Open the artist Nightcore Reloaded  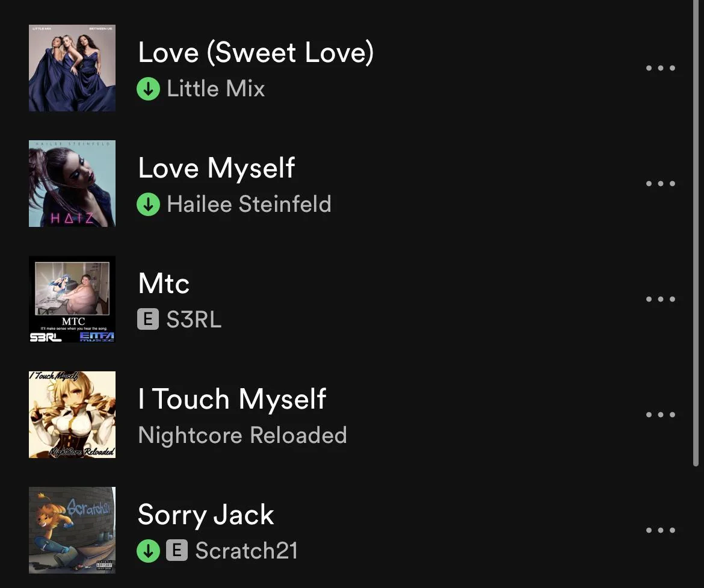pyautogui.click(x=242, y=435)
